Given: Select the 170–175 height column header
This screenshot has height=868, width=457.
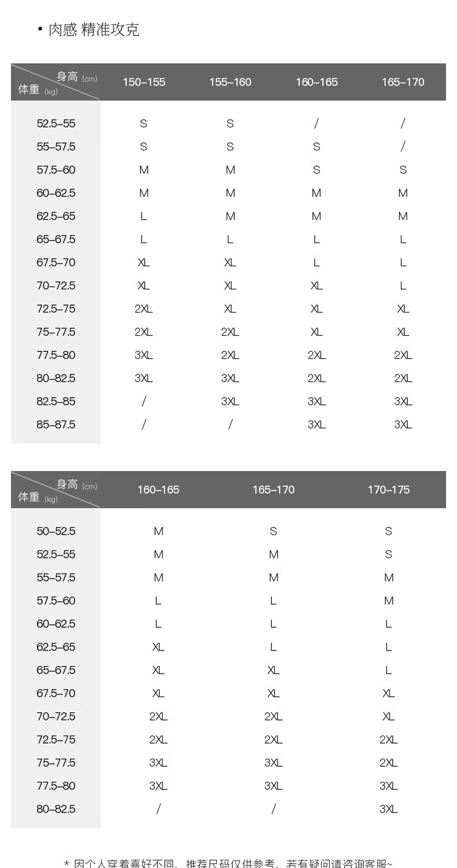Looking at the screenshot, I should click(x=388, y=490).
